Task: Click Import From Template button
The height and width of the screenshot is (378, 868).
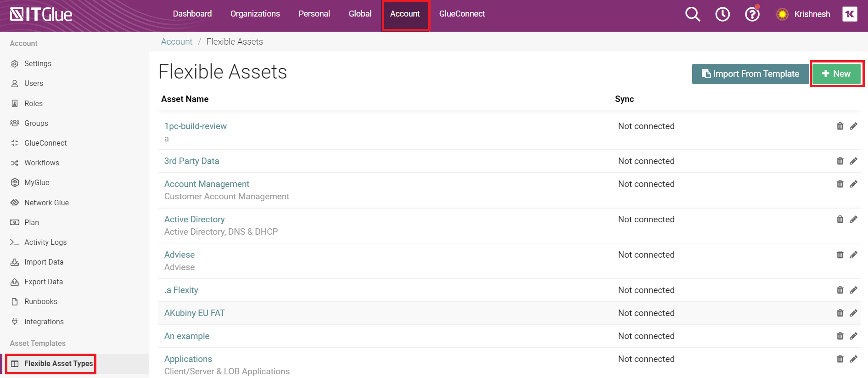Action: 750,73
